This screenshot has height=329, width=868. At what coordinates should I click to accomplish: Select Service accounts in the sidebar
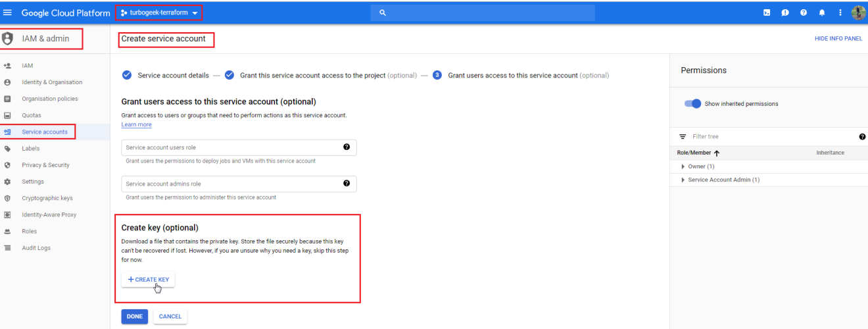click(44, 132)
